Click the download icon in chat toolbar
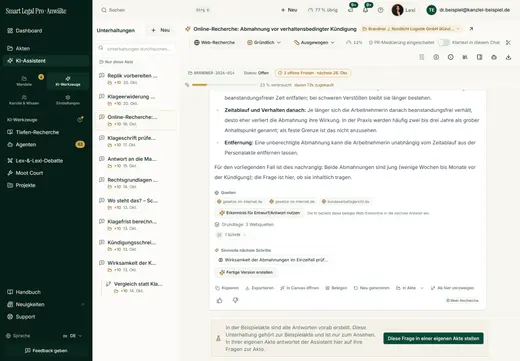The image size is (520, 361). tap(508, 57)
